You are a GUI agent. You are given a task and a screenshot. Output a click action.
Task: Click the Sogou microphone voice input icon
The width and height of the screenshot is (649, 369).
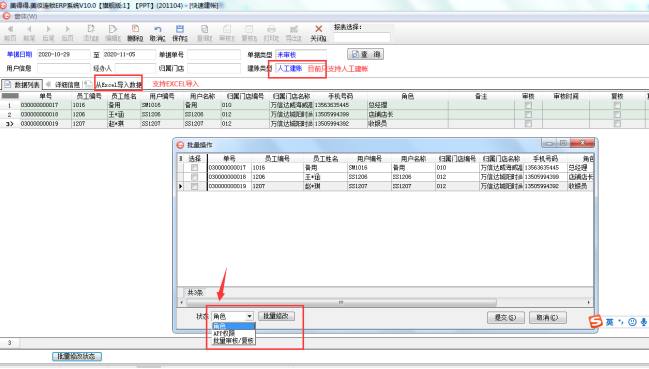644,322
